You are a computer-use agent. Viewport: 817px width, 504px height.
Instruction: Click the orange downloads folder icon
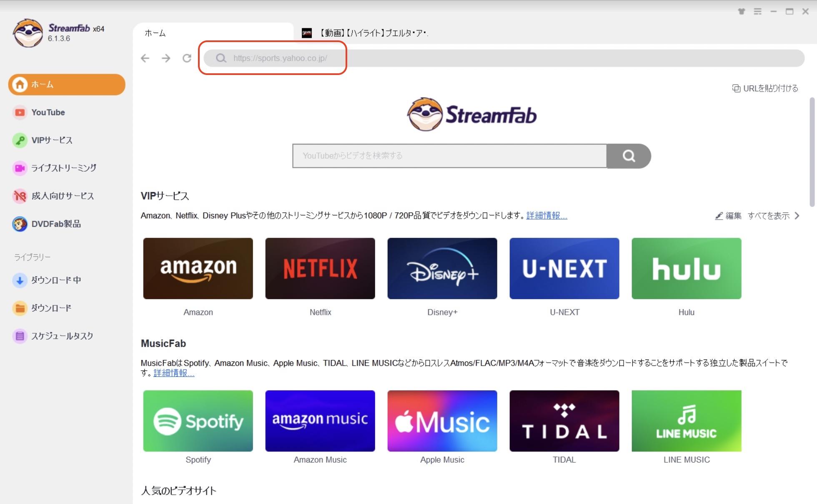coord(20,308)
